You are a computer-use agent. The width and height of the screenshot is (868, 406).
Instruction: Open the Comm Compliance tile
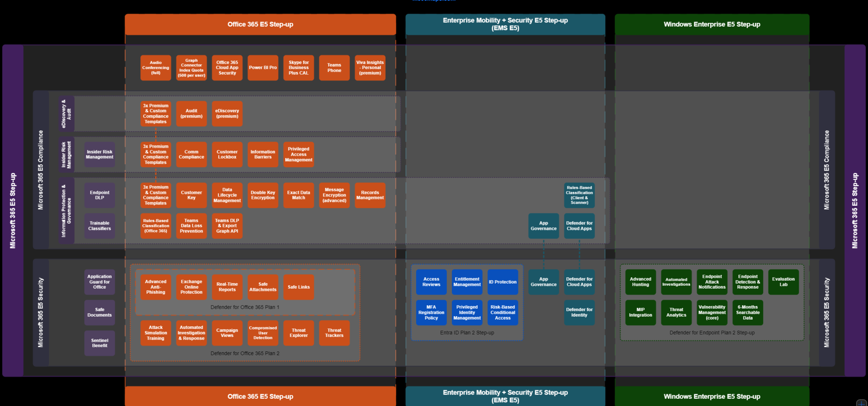(192, 155)
